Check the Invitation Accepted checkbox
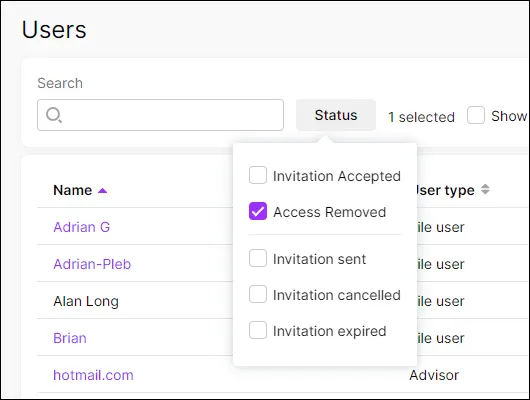The height and width of the screenshot is (400, 530). coord(258,175)
